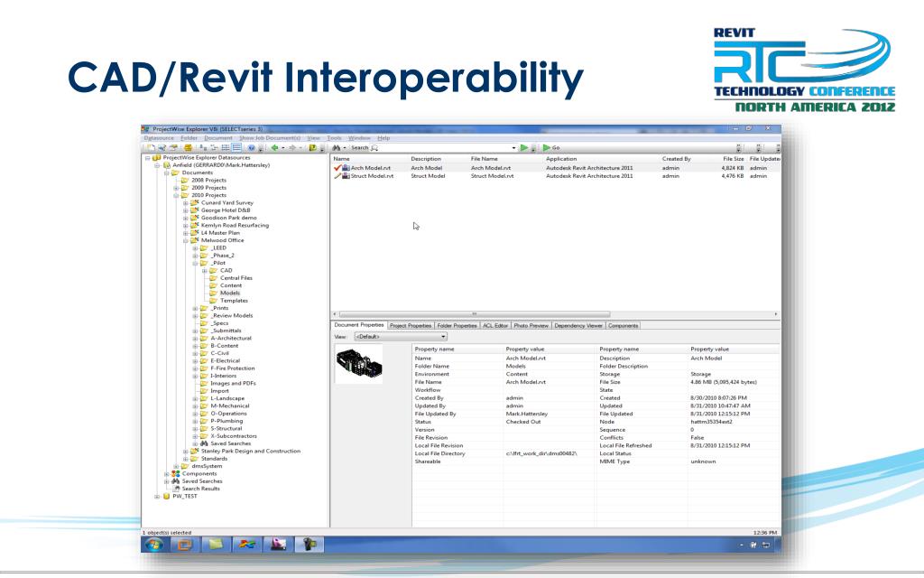Switch to large icons view toolbar button
This screenshot has height=578, width=924.
pos(202,147)
